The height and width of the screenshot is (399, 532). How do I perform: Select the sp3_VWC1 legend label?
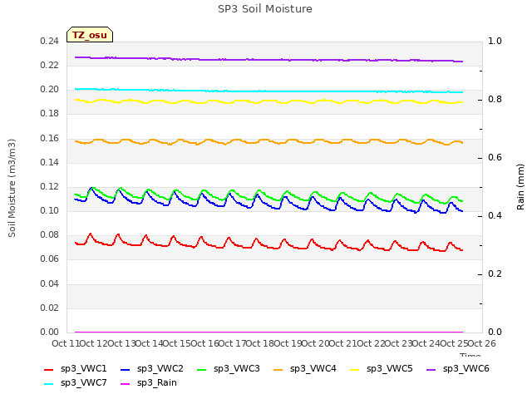(x=83, y=369)
